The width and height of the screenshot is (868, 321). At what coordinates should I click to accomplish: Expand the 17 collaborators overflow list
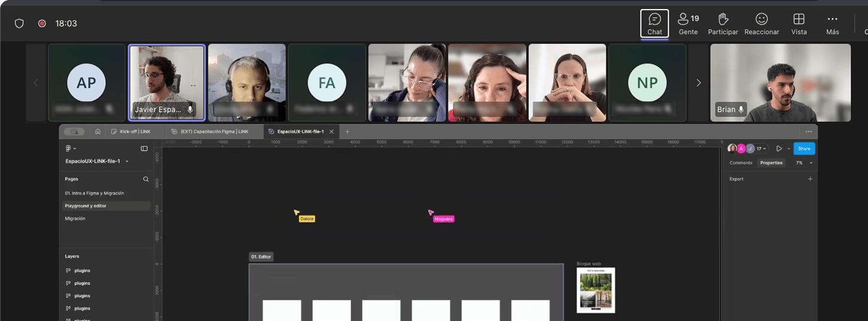point(761,148)
